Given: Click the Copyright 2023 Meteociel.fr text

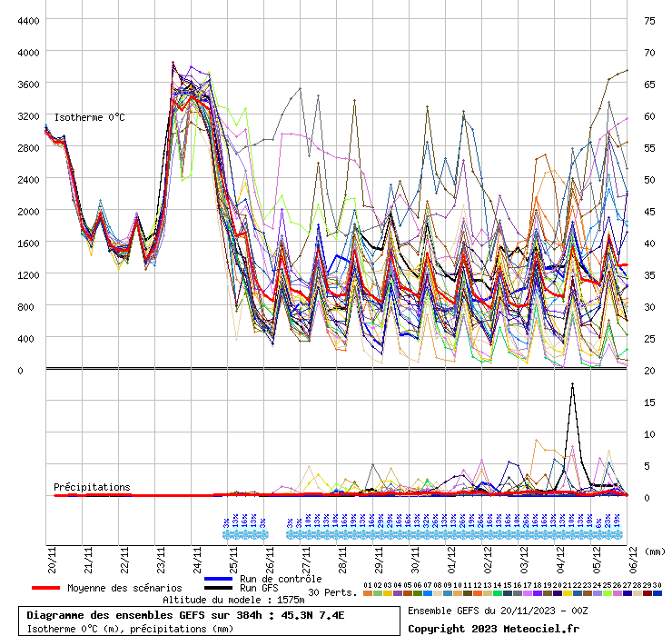Looking at the screenshot, I should pyautogui.click(x=493, y=628).
